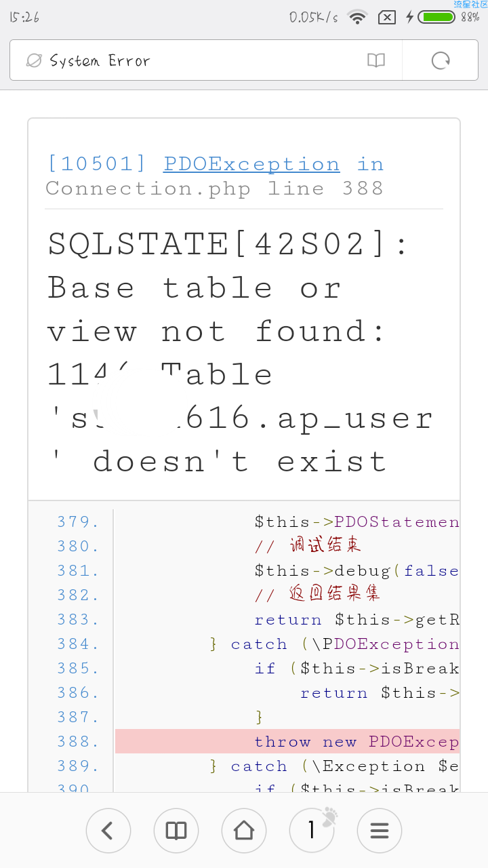Click the [10501] error code link

click(x=96, y=164)
